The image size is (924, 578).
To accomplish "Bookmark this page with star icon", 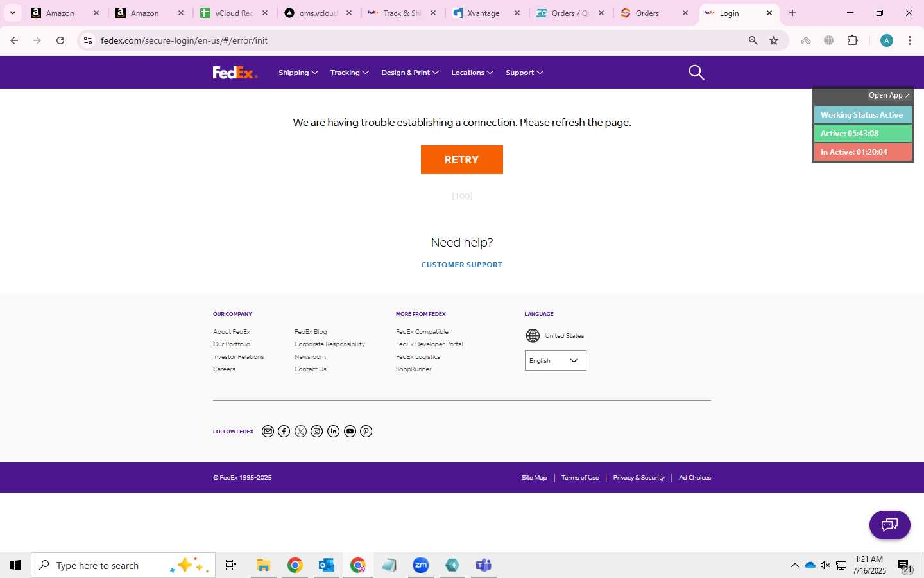I will [x=774, y=40].
